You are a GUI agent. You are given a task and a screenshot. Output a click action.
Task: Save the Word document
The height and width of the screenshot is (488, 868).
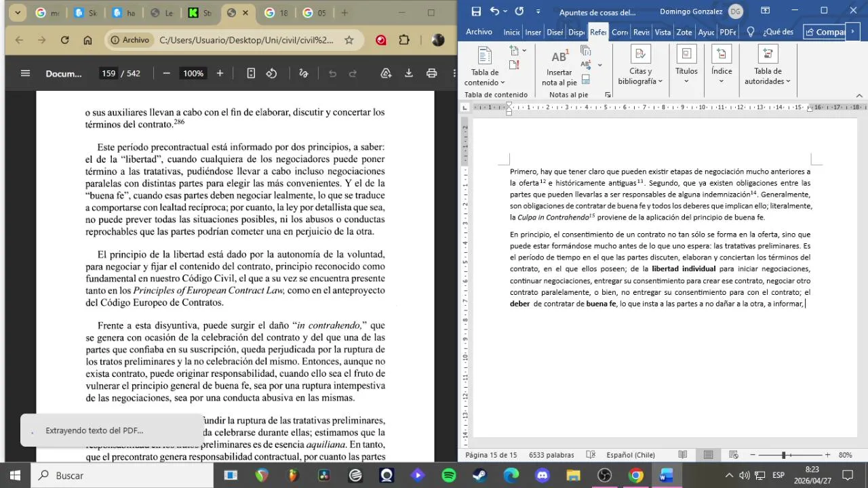click(x=476, y=12)
